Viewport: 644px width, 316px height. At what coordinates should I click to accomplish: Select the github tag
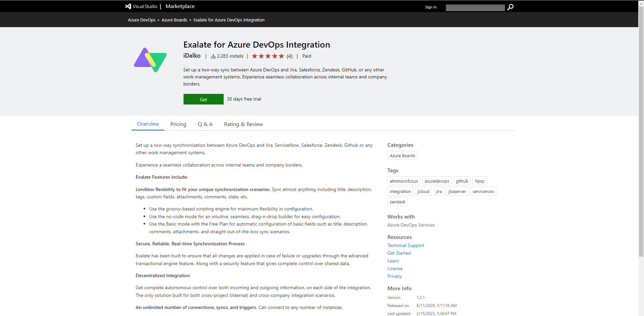pos(462,181)
